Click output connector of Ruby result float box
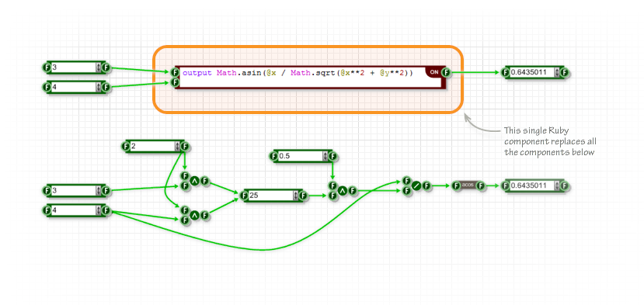Viewport: 644px width, 305px height. (564, 73)
